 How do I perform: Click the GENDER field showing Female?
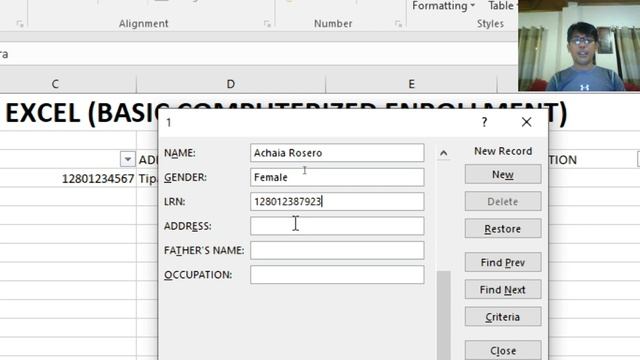[337, 177]
